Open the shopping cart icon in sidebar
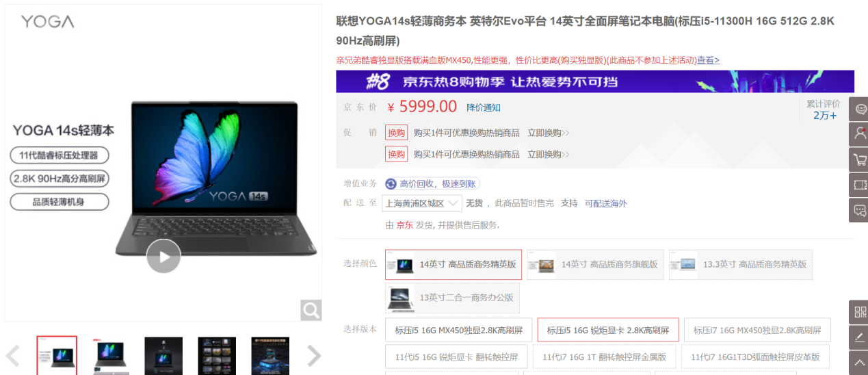 tap(859, 159)
